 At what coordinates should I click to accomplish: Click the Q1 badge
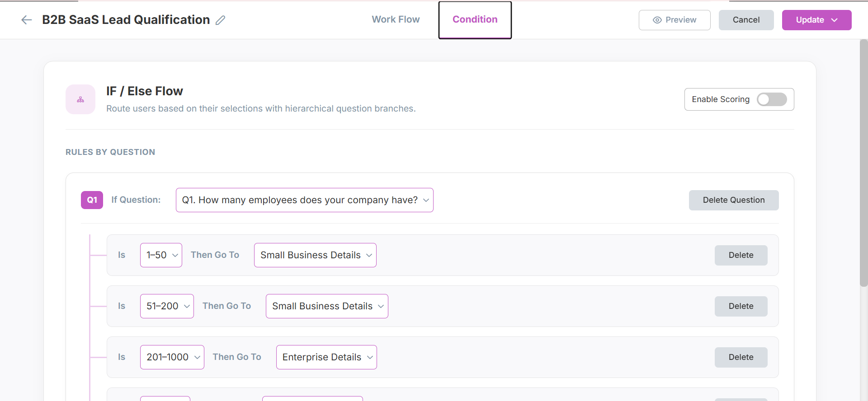pyautogui.click(x=92, y=200)
